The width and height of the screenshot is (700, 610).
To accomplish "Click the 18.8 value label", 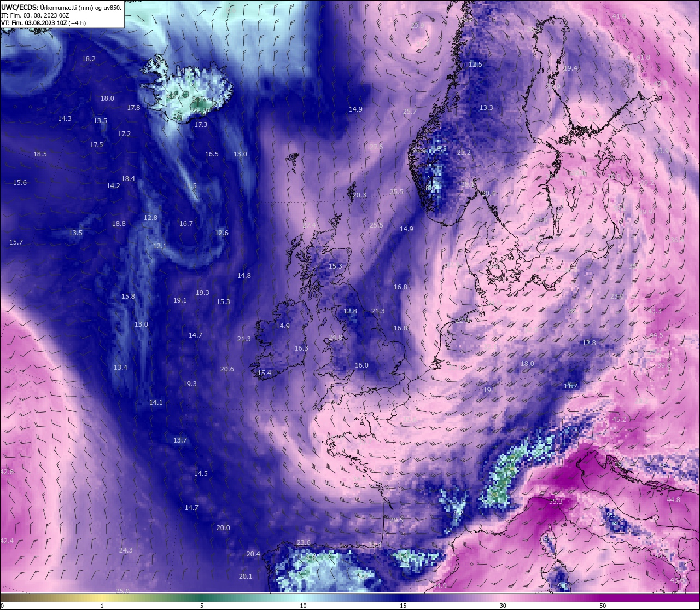I will [119, 223].
